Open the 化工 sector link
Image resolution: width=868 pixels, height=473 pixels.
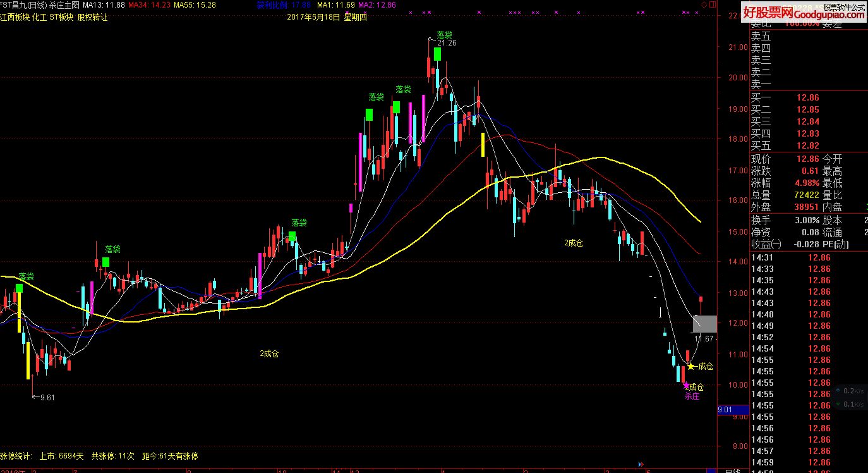39,17
